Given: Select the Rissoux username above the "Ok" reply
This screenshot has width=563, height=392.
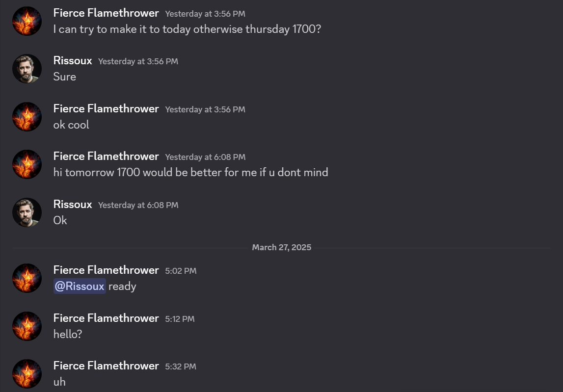Looking at the screenshot, I should 73,204.
